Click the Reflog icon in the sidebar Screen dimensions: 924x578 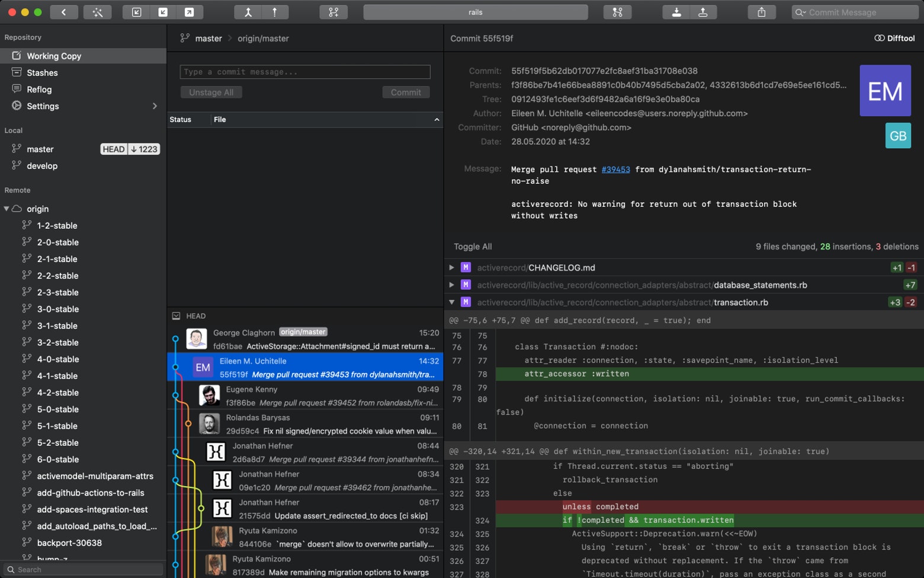17,89
